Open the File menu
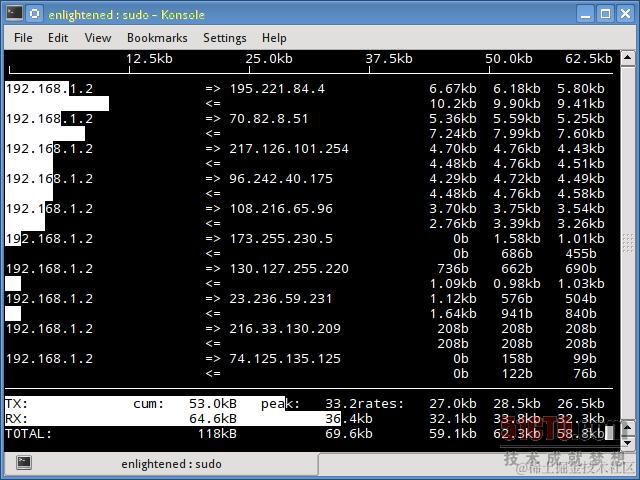Viewport: 640px width, 480px height. click(23, 38)
